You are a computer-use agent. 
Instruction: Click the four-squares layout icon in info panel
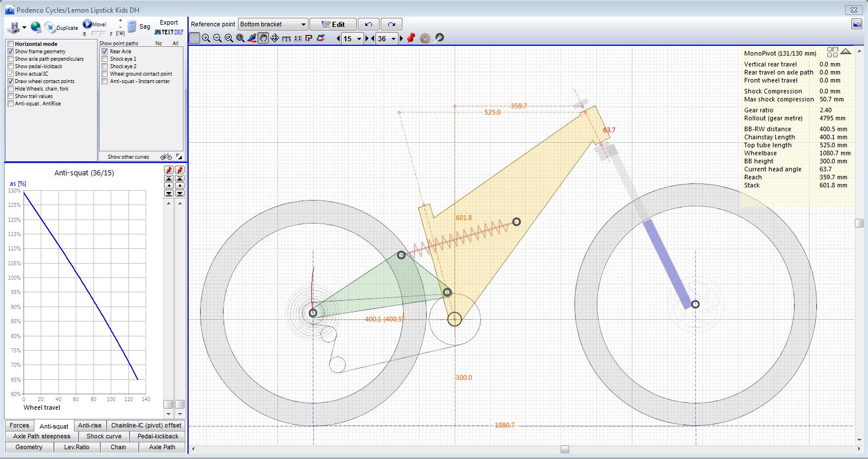[x=832, y=52]
